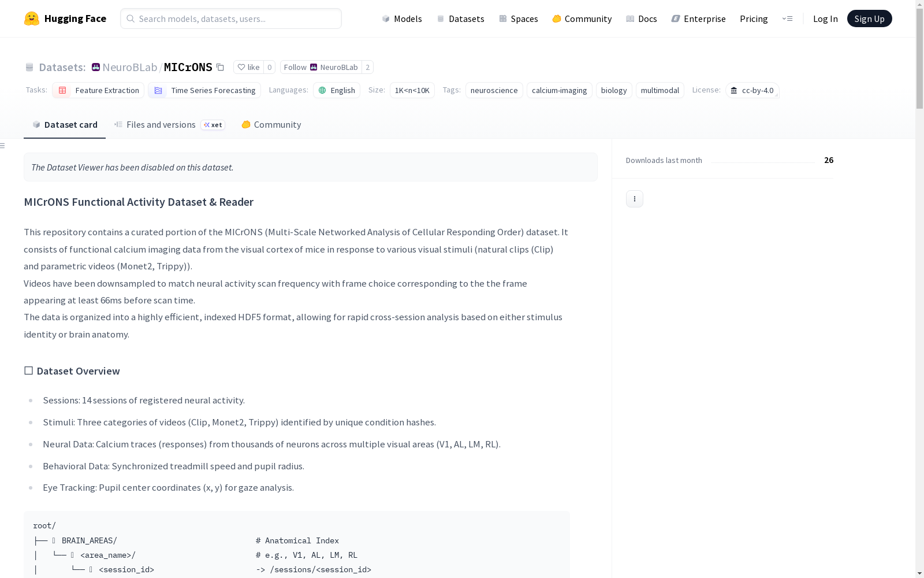Viewport: 924px width, 578px height.
Task: Click the MICrONS dataset title
Action: pos(188,67)
